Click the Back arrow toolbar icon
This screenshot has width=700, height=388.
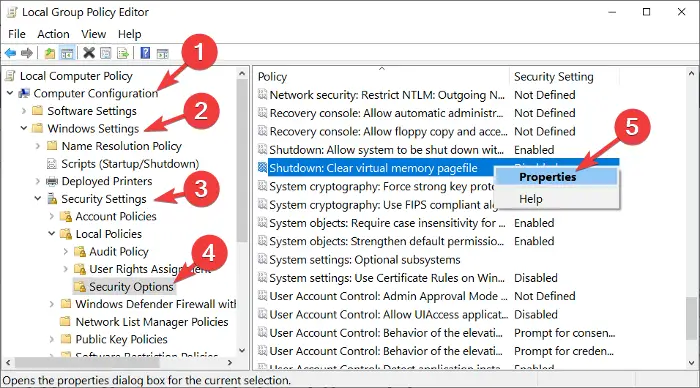[10, 53]
